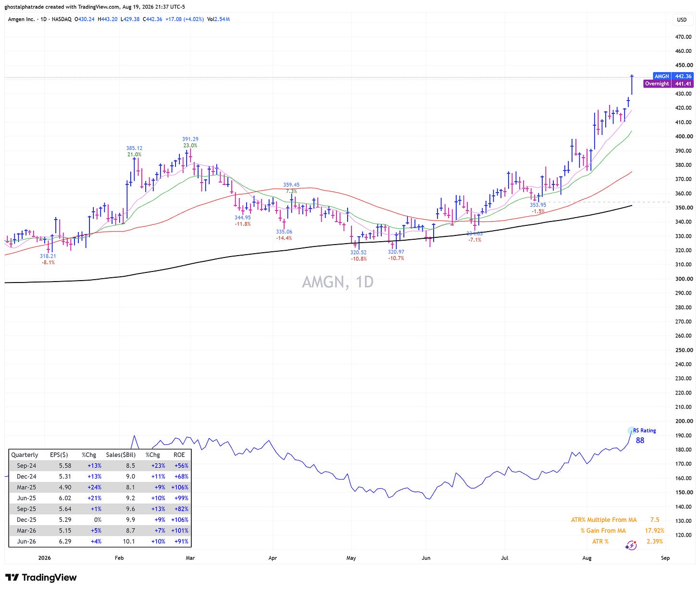The width and height of the screenshot is (700, 591).
Task: Select the RS Rating line endpoint dot
Action: pyautogui.click(x=631, y=431)
